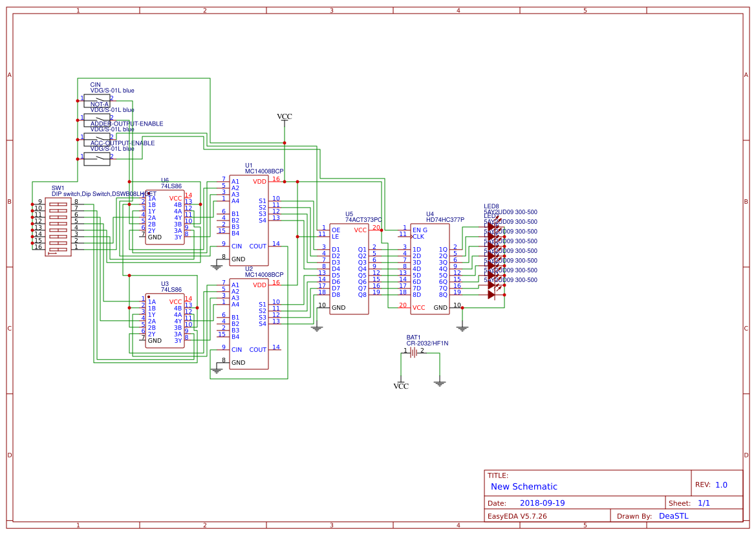The width and height of the screenshot is (756, 535).
Task: Flip the ACC-OUTPUT-ENABLE switch
Action: pos(97,158)
